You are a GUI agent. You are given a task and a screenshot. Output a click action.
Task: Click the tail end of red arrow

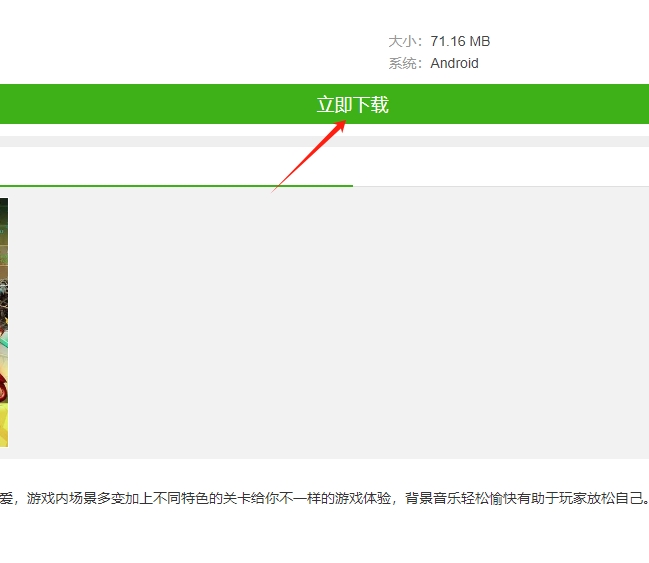274,189
